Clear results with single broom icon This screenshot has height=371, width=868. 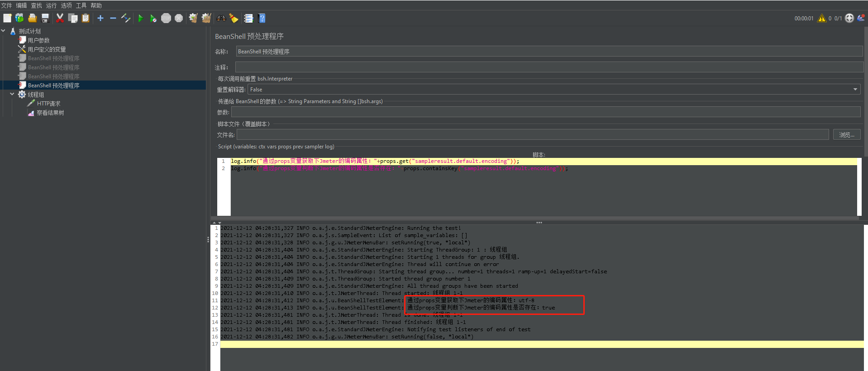coord(193,18)
